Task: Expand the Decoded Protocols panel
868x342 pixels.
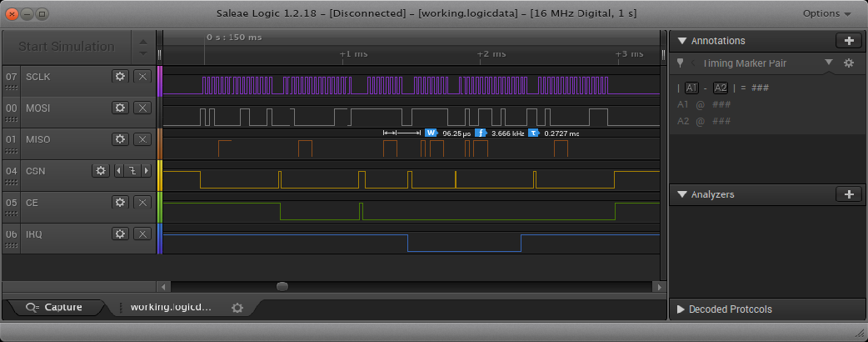Action: pos(681,309)
